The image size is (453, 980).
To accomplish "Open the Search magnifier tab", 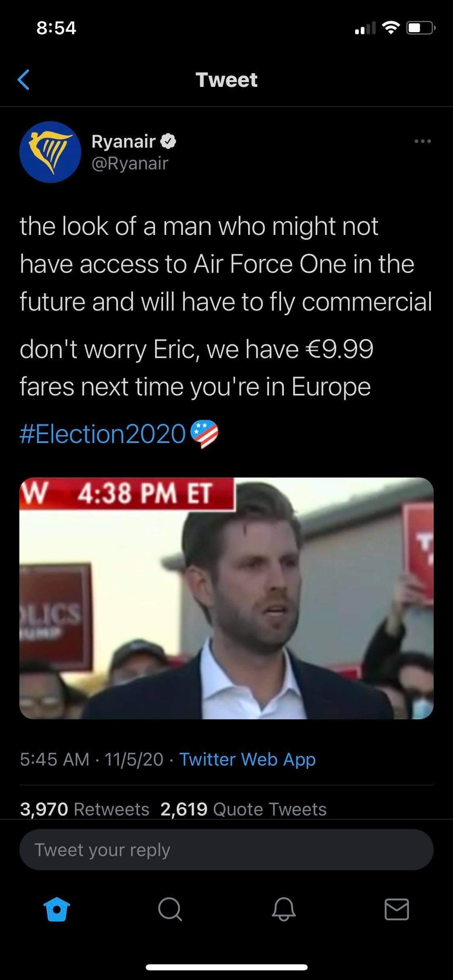I will [x=170, y=910].
